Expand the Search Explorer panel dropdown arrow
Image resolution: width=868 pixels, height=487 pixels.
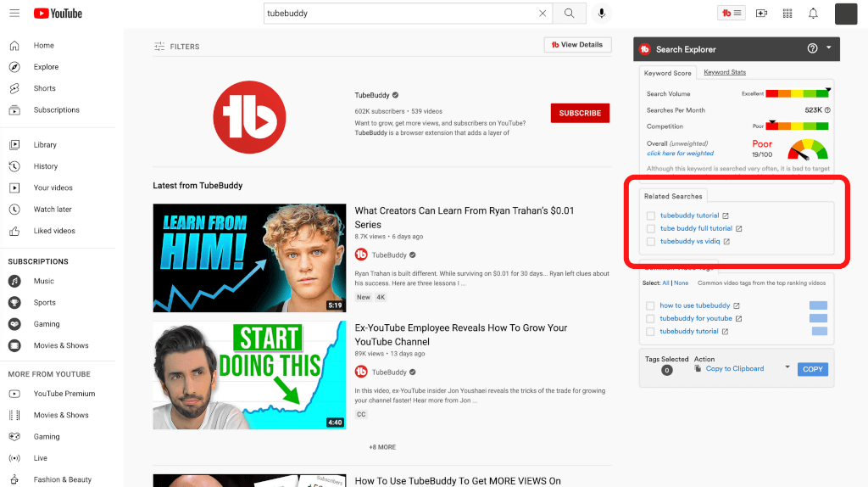[829, 48]
